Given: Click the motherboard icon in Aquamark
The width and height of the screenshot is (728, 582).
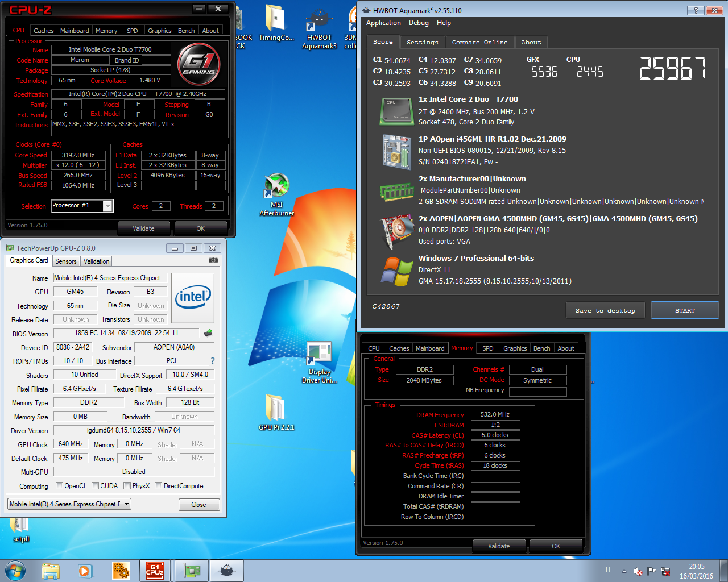Looking at the screenshot, I should click(396, 152).
